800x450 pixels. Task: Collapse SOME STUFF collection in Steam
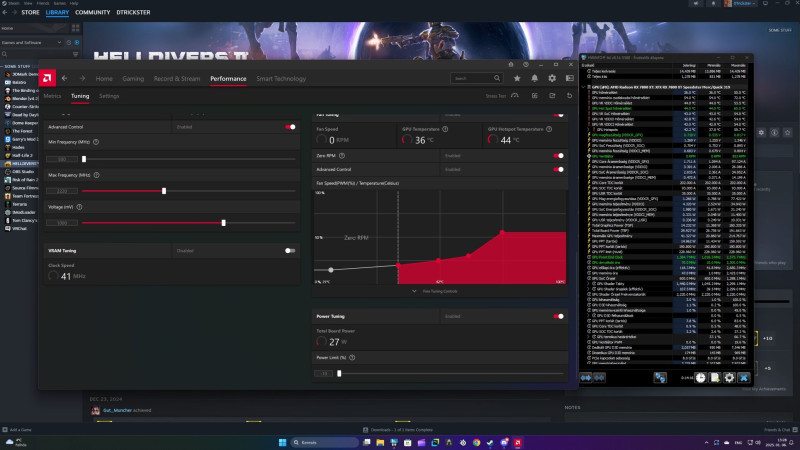(2, 66)
